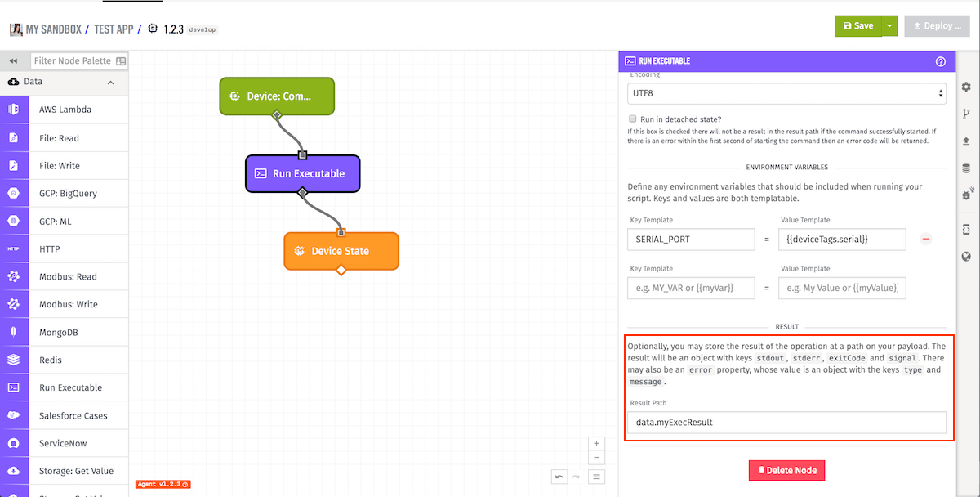Collapse the Data palette section
This screenshot has width=980, height=497.
pyautogui.click(x=111, y=83)
